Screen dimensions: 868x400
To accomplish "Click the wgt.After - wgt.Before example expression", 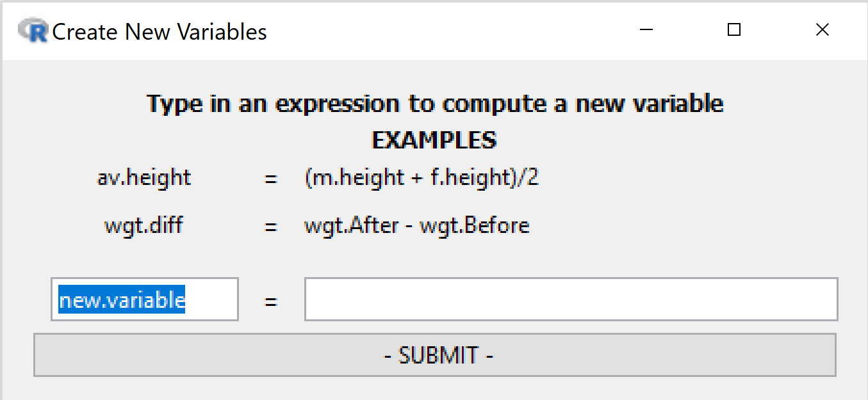I will [416, 225].
